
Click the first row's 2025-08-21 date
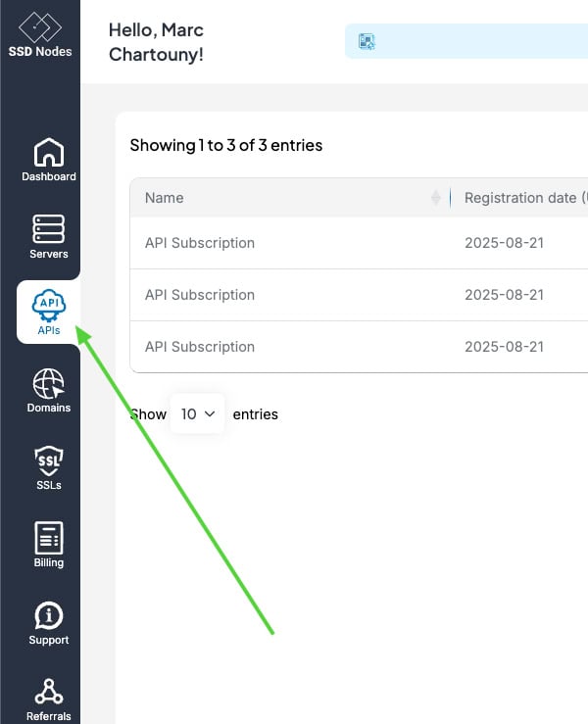502,243
